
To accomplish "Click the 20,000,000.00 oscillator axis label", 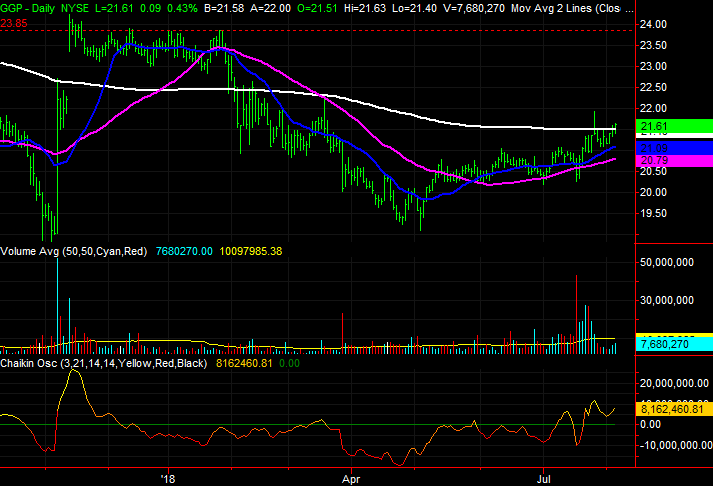I will (x=674, y=383).
